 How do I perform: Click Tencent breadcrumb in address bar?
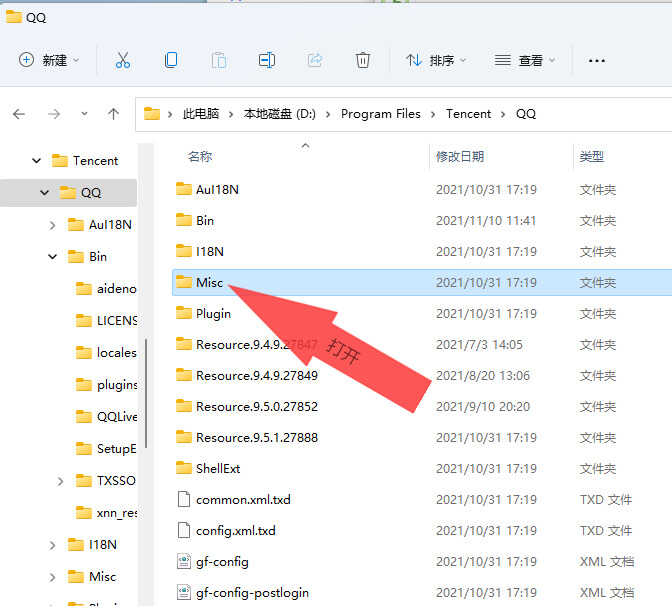(x=468, y=114)
